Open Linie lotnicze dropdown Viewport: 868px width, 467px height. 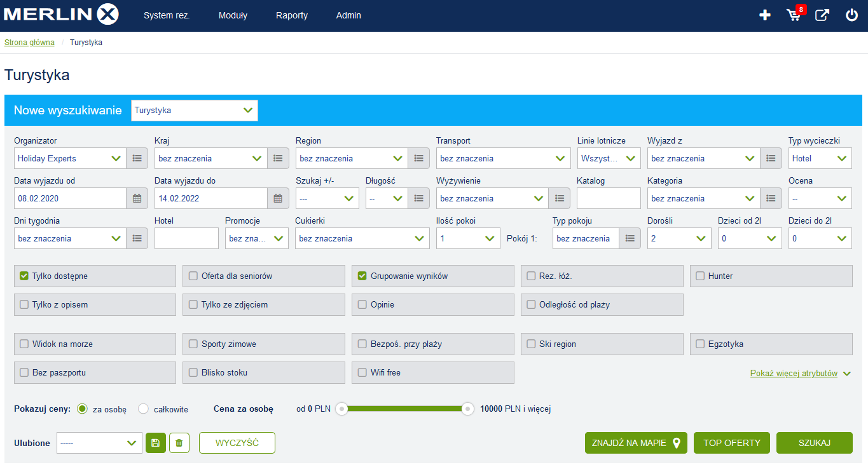click(x=609, y=158)
